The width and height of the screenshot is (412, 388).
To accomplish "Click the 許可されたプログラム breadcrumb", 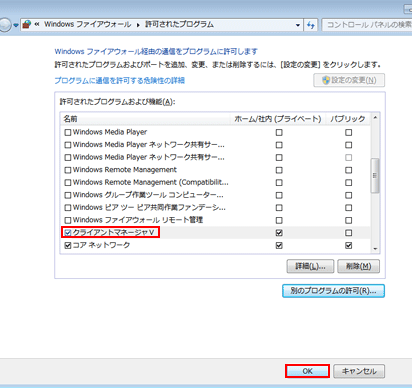I will (179, 24).
